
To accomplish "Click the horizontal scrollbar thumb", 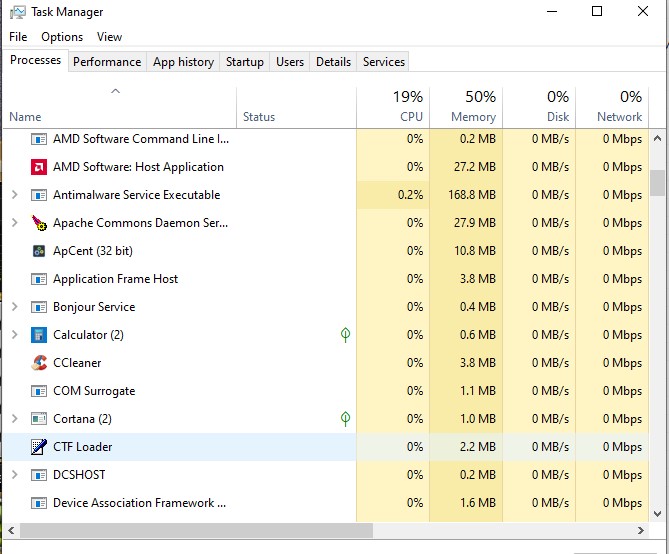I will tap(196, 531).
